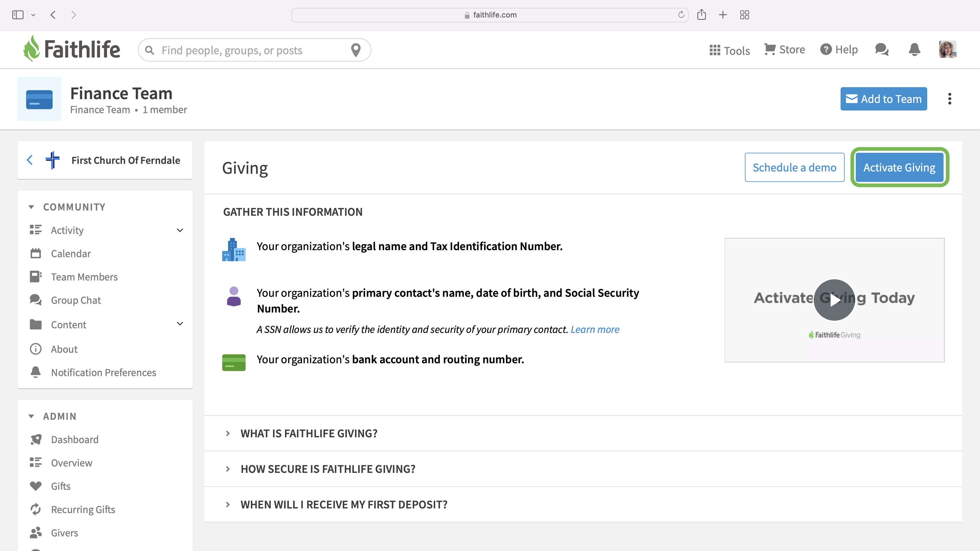Go back using the blue left chevron
The height and width of the screenshot is (551, 980).
(30, 160)
